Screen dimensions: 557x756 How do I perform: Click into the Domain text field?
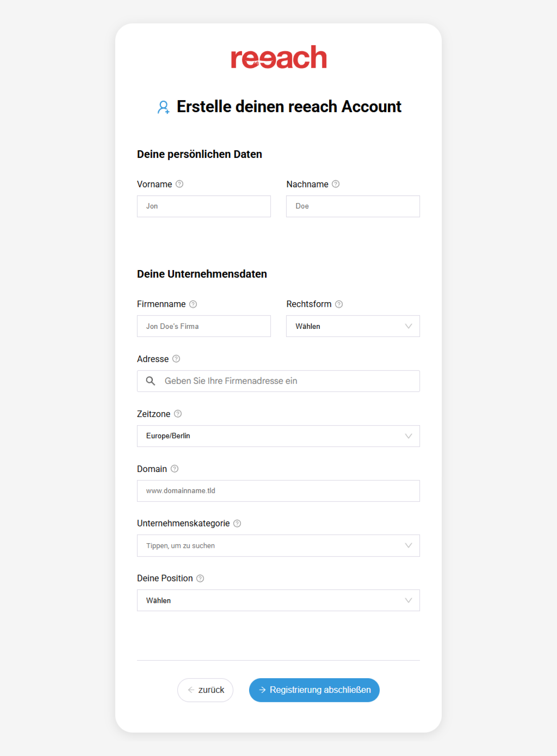coord(278,491)
